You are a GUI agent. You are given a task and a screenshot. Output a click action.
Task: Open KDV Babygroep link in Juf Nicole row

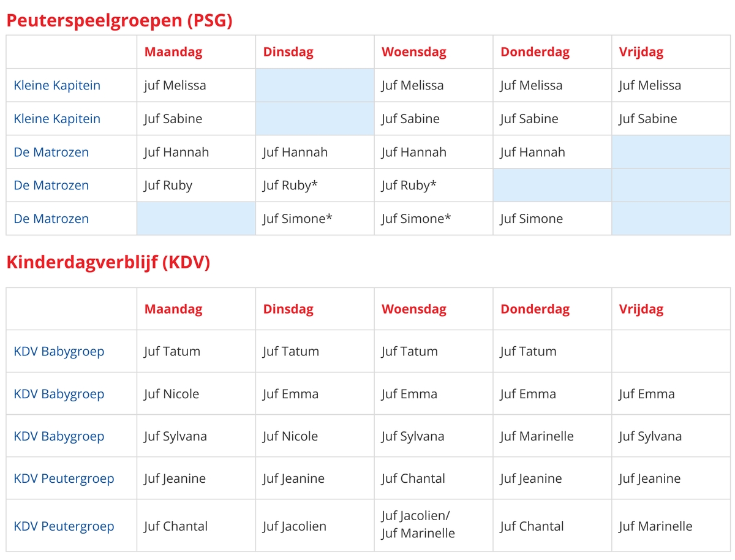click(59, 394)
